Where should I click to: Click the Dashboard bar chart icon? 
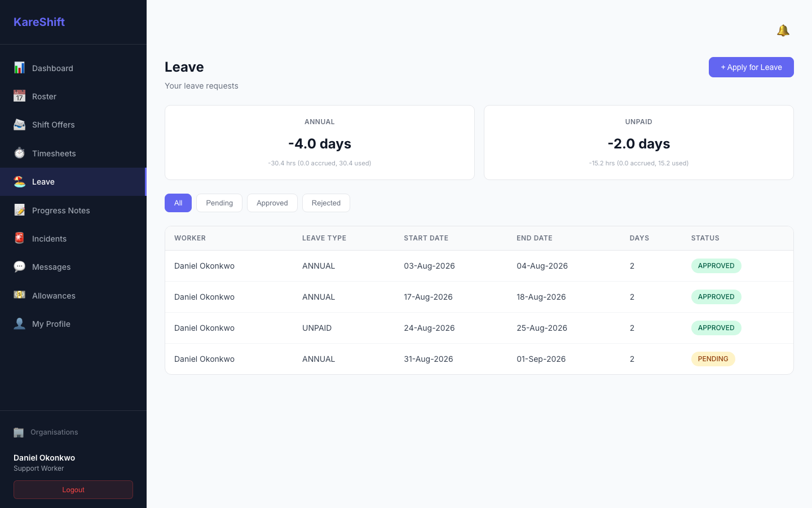(19, 68)
